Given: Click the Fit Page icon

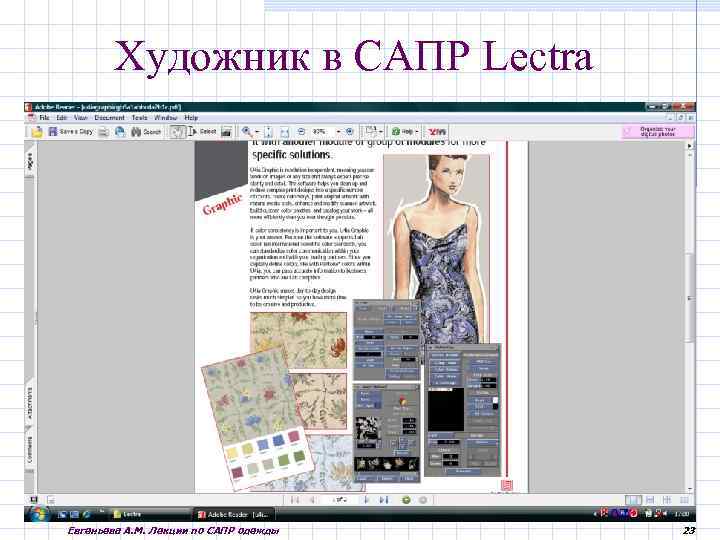Looking at the screenshot, I should (x=269, y=132).
